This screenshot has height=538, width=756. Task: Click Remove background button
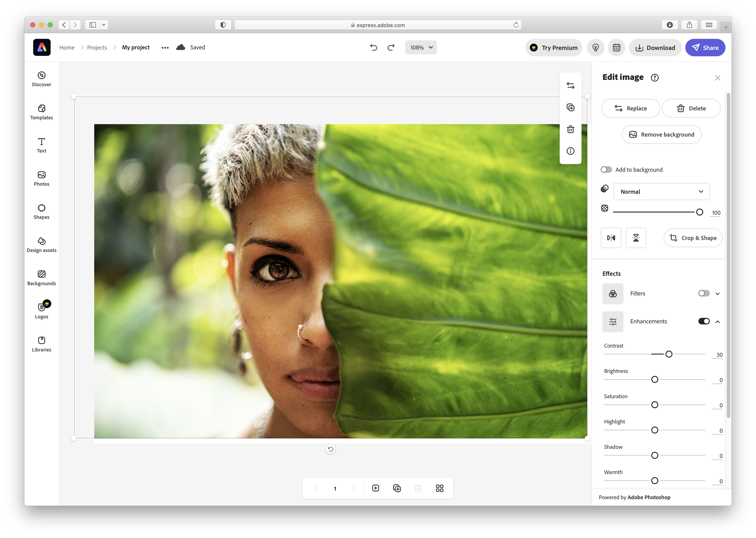pyautogui.click(x=661, y=134)
